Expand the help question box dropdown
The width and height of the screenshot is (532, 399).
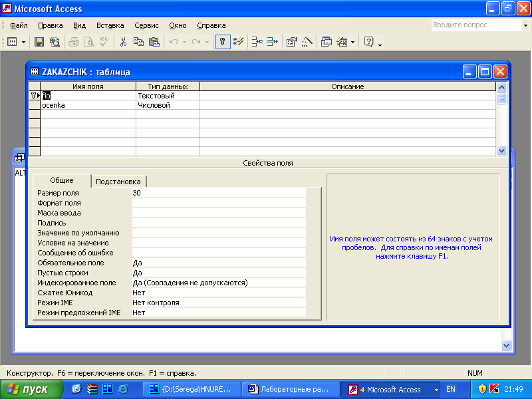525,25
